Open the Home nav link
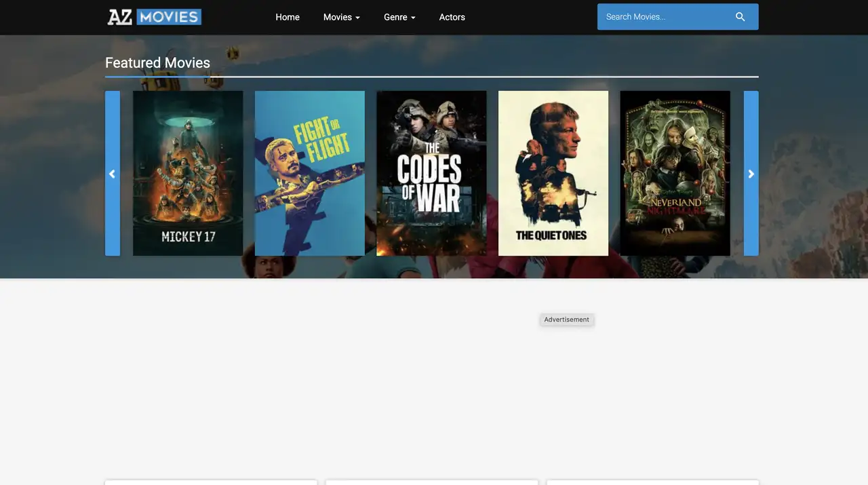This screenshot has width=868, height=485. click(x=288, y=17)
